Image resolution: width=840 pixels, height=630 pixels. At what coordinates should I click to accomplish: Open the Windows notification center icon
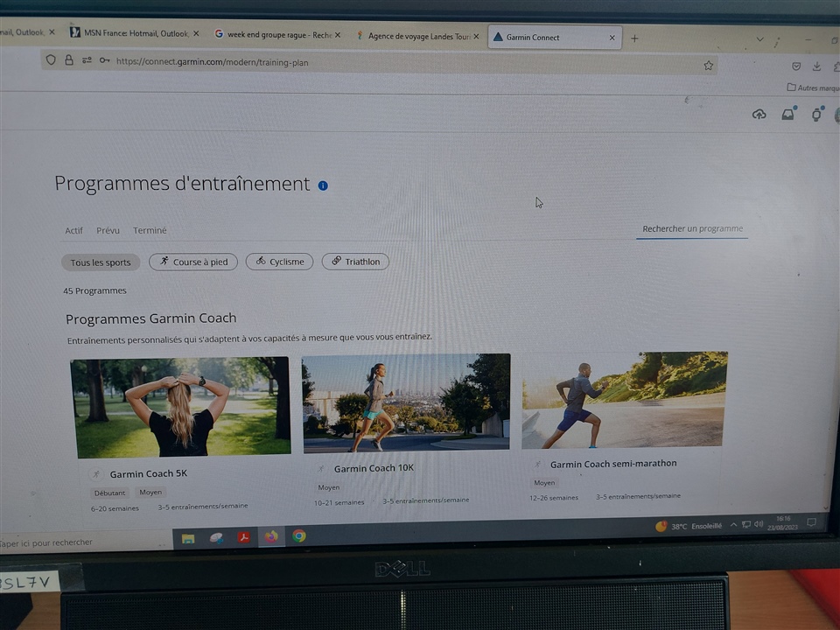pos(812,522)
